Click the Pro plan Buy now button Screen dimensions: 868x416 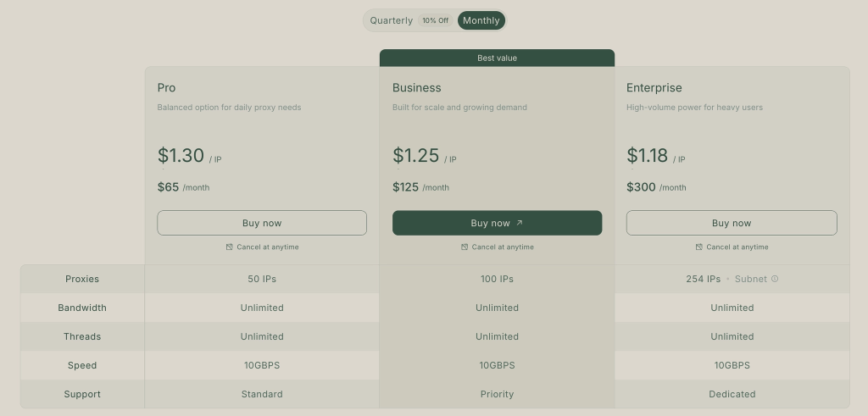pyautogui.click(x=262, y=223)
